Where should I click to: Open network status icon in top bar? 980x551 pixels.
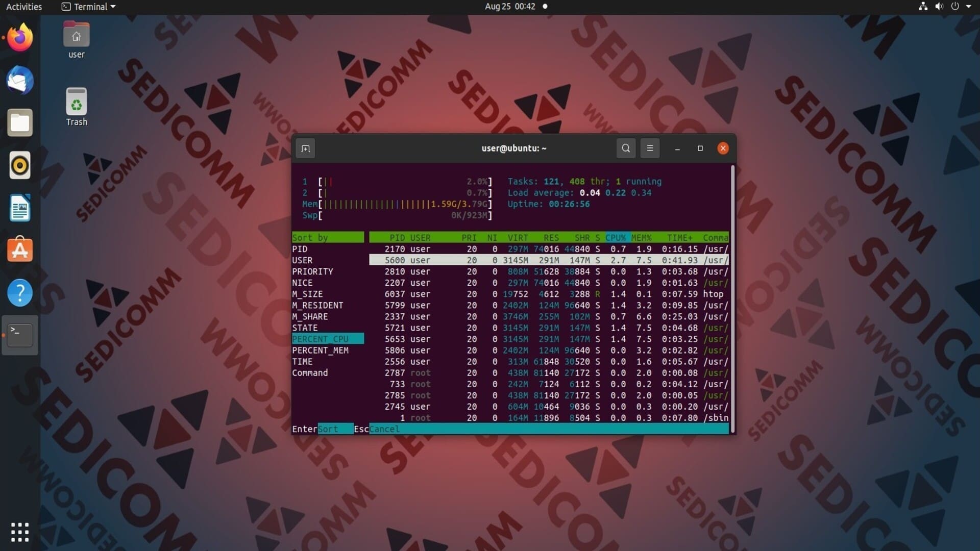tap(923, 7)
